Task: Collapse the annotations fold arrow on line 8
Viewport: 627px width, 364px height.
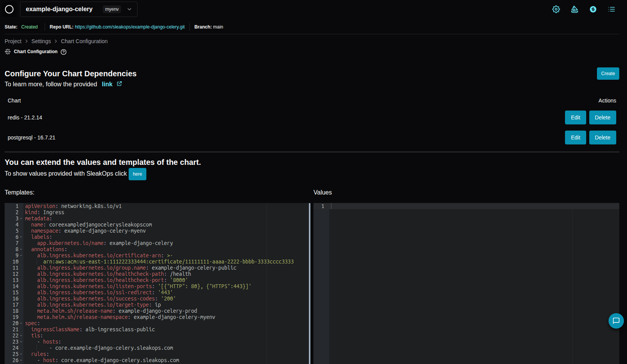Action: tap(21, 250)
